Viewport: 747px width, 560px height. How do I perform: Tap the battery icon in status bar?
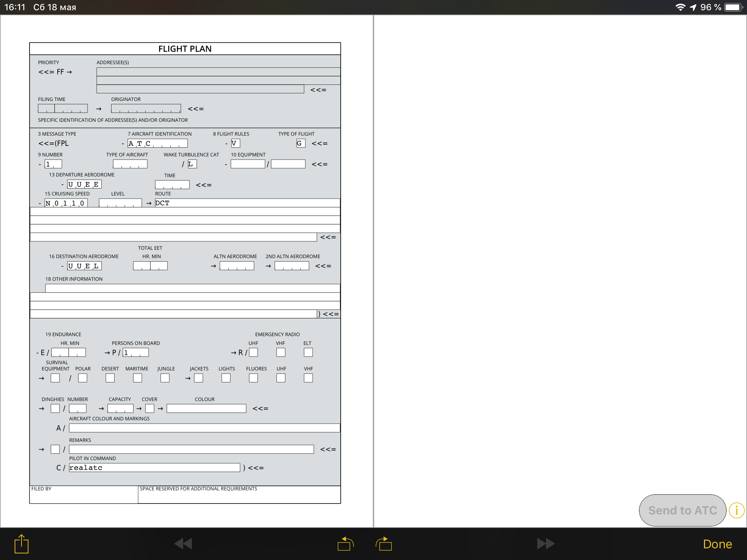pos(733,7)
